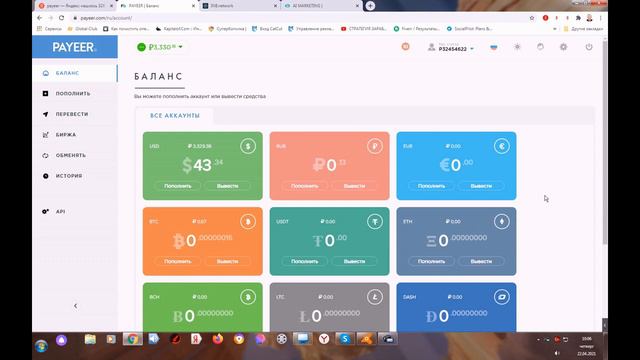The height and width of the screenshot is (360, 640).
Task: Click the orange notification icon in header
Action: point(405,47)
